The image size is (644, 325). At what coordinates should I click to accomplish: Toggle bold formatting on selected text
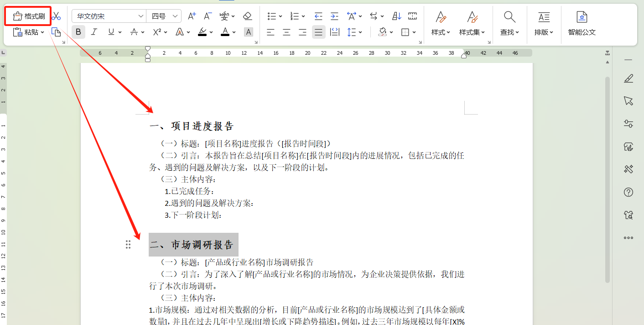(x=78, y=32)
